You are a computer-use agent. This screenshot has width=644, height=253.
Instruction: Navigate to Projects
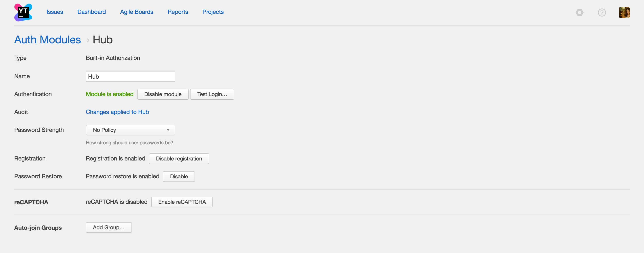click(x=213, y=12)
